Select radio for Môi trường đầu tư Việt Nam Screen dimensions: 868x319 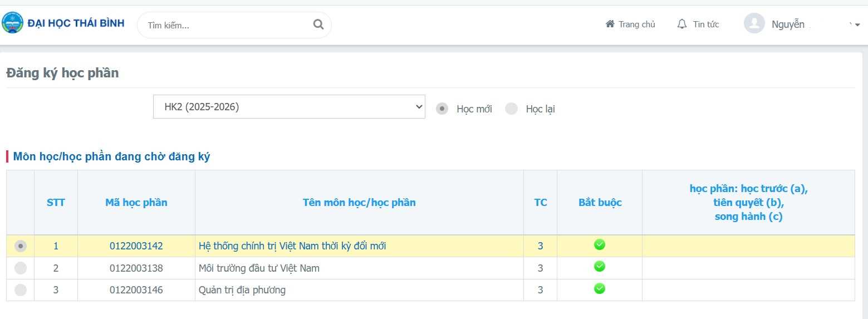(x=21, y=268)
